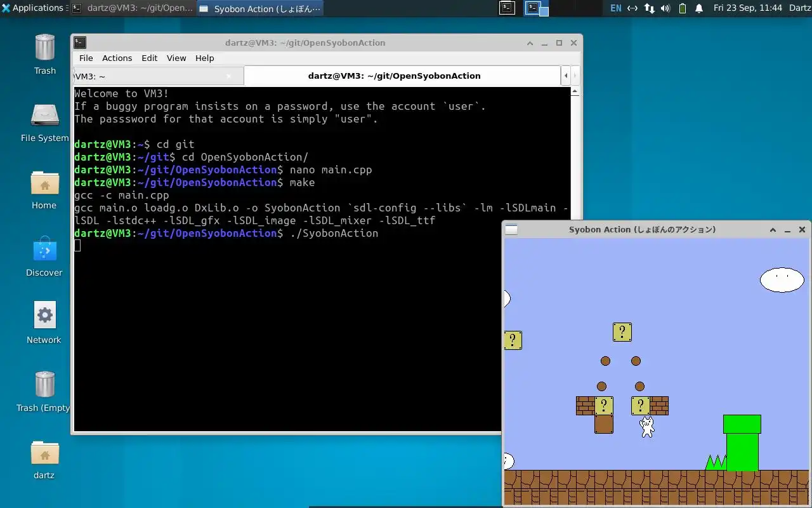This screenshot has height=508, width=812.
Task: Click the network connection arrows tray icon
Action: pyautogui.click(x=632, y=8)
